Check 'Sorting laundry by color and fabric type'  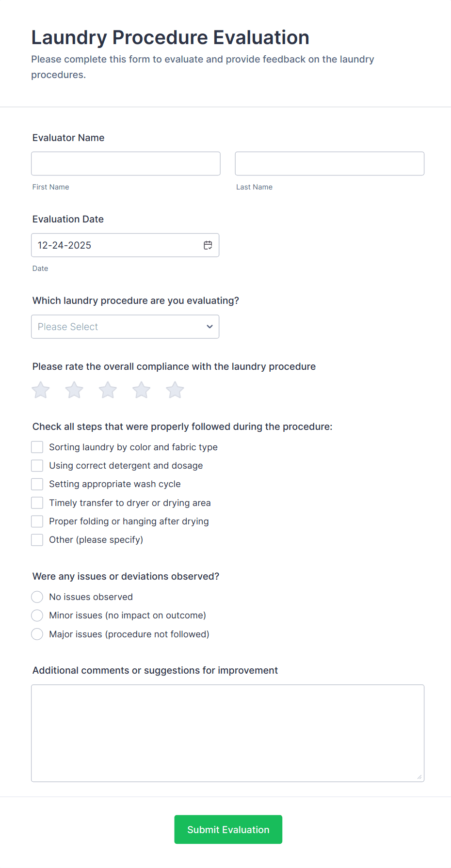tap(37, 447)
